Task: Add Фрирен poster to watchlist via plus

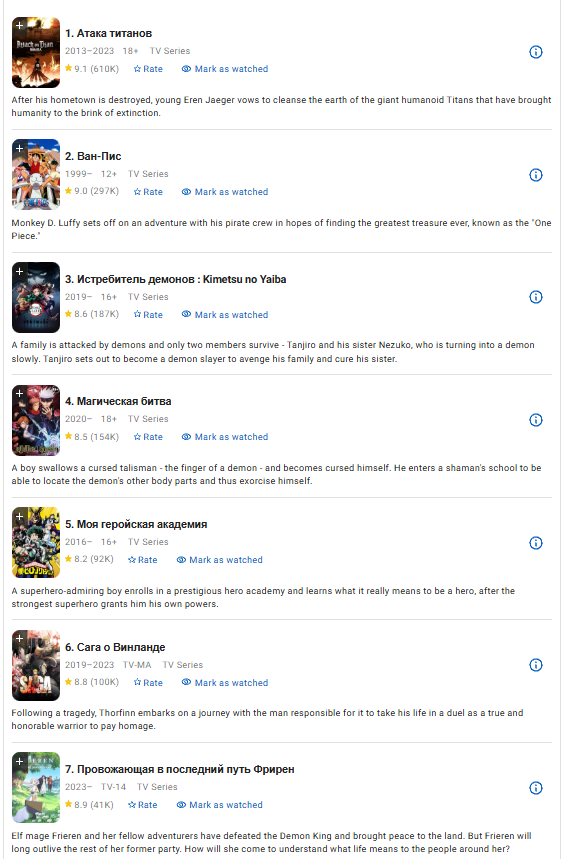Action: [x=19, y=761]
